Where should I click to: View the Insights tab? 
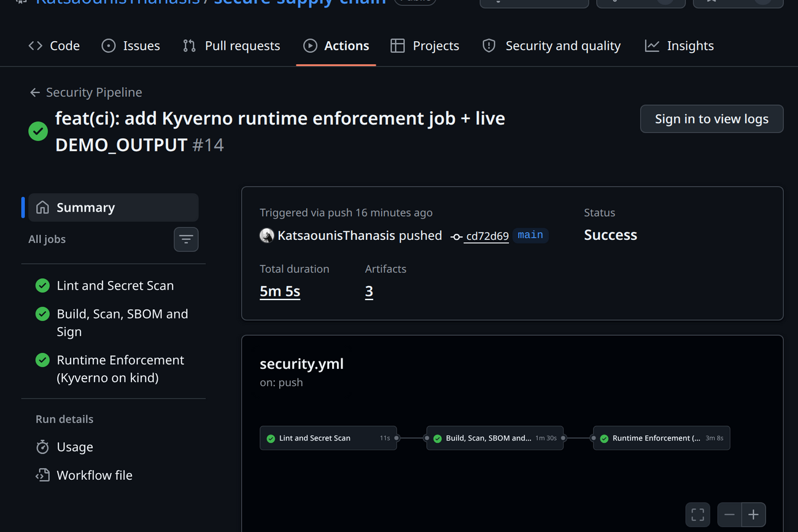[679, 46]
